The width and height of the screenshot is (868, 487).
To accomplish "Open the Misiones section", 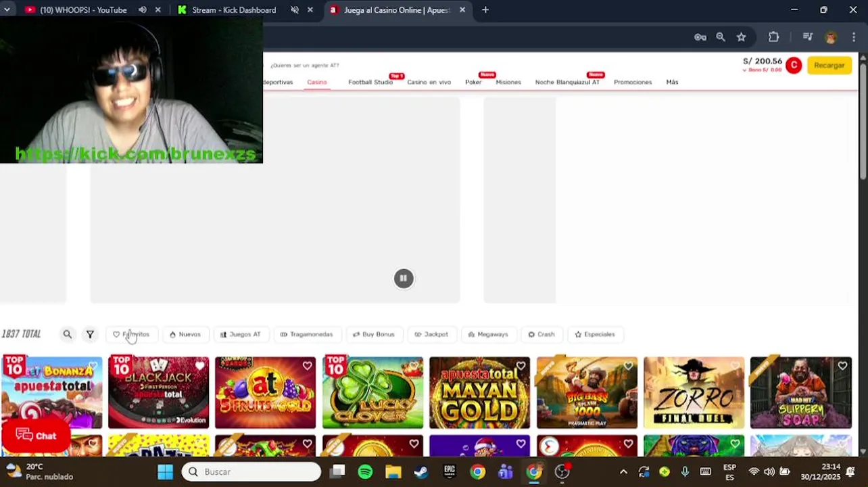I will (508, 82).
